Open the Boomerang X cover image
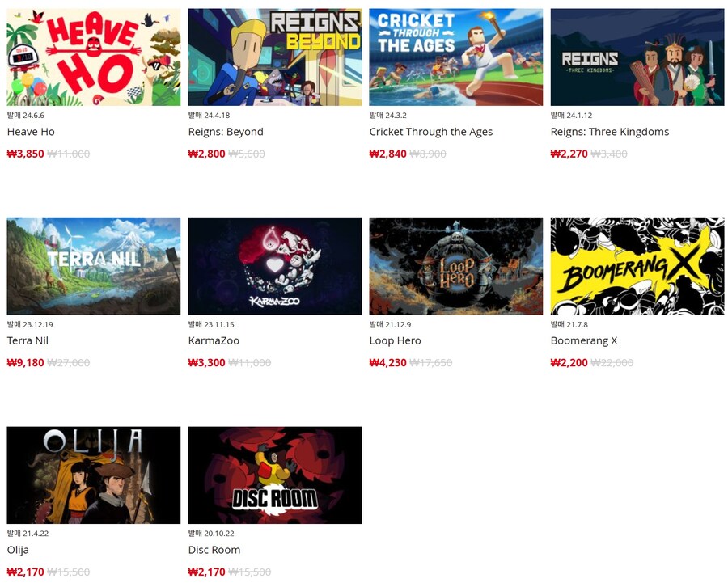Image resolution: width=728 pixels, height=583 pixels. click(x=637, y=266)
